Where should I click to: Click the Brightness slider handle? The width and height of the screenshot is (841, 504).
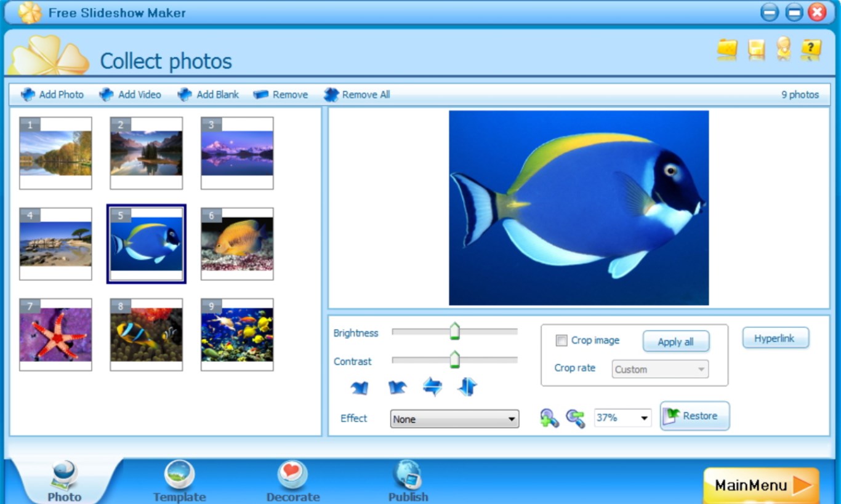[454, 331]
